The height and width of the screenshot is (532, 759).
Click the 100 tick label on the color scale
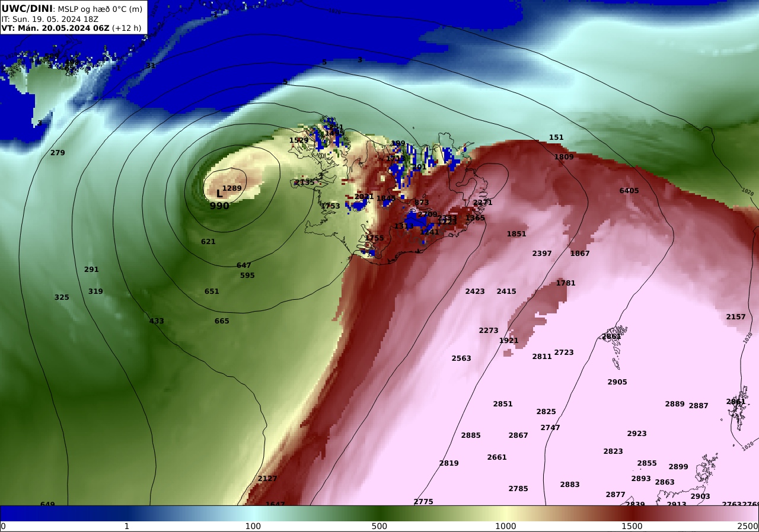coord(253,526)
